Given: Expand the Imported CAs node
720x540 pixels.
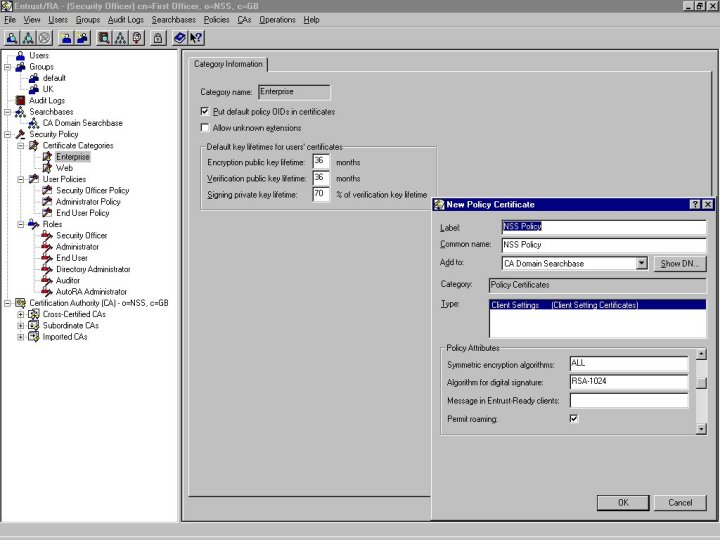Looking at the screenshot, I should click(21, 337).
